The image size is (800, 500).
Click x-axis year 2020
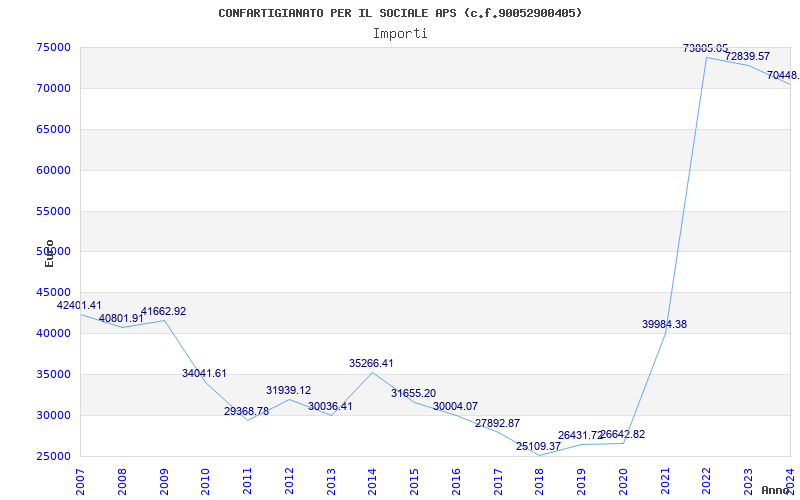(x=623, y=482)
